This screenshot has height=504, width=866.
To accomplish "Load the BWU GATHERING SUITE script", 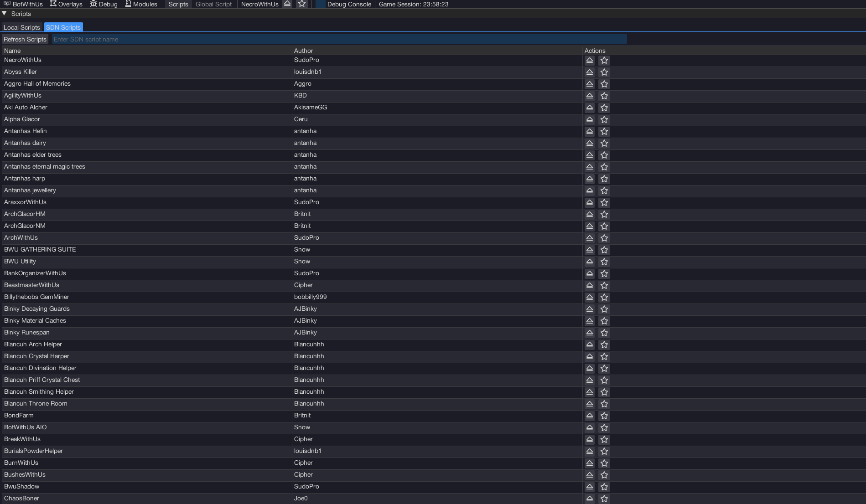I will (x=589, y=250).
